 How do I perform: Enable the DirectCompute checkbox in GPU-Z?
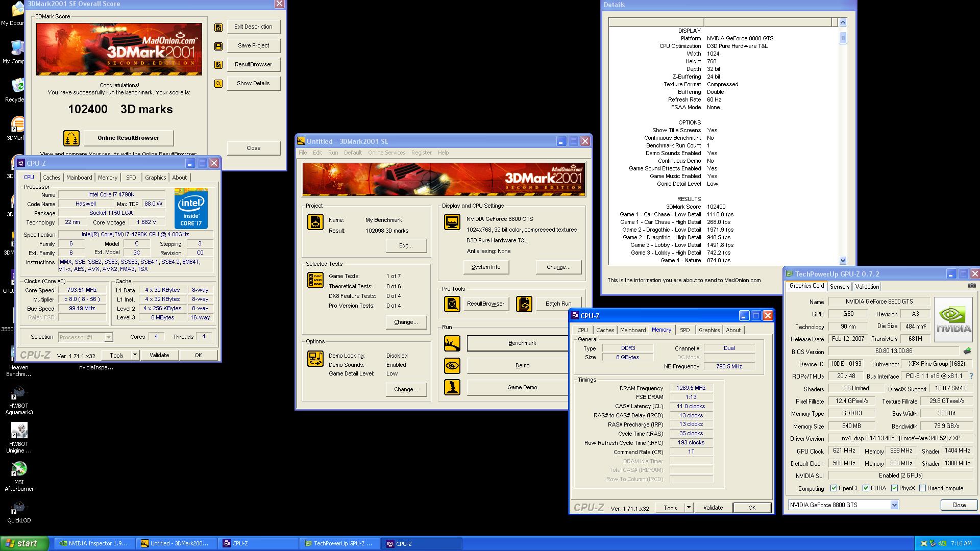(x=922, y=488)
